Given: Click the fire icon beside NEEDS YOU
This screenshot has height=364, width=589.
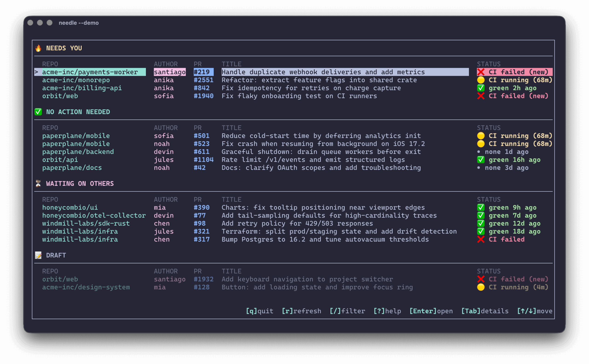Looking at the screenshot, I should click(38, 48).
